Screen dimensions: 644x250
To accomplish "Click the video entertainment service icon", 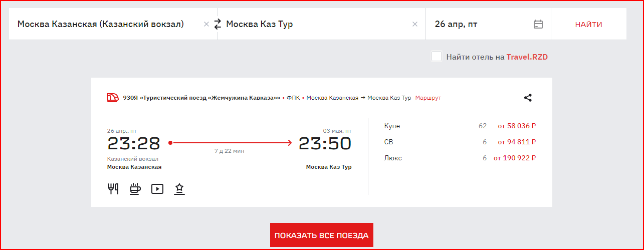I will tap(157, 189).
